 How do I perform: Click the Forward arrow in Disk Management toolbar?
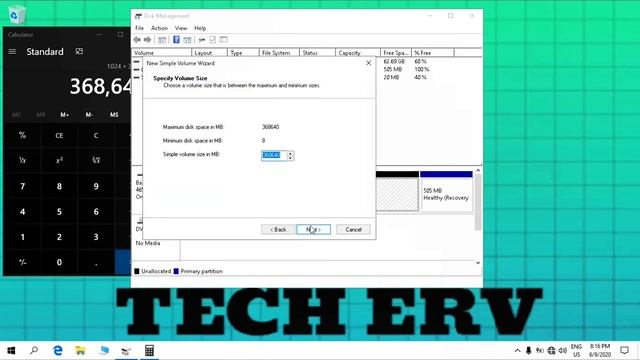click(x=147, y=40)
